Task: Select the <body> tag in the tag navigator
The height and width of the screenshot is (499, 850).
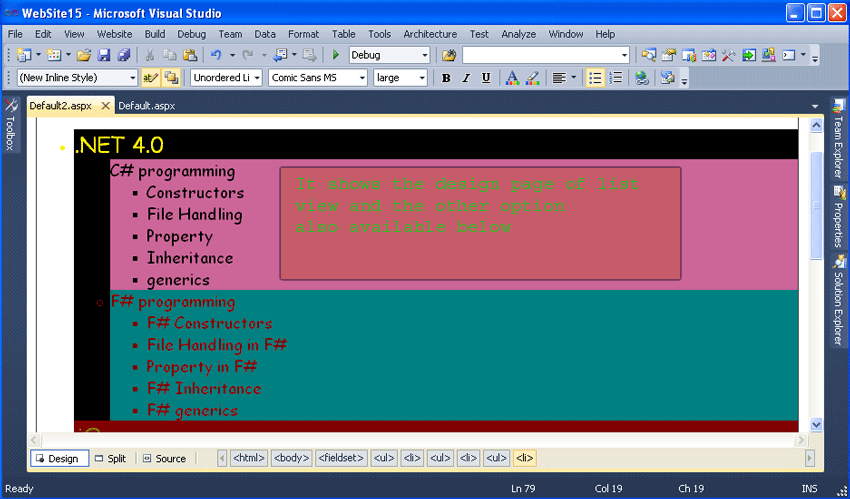Action: pos(292,458)
